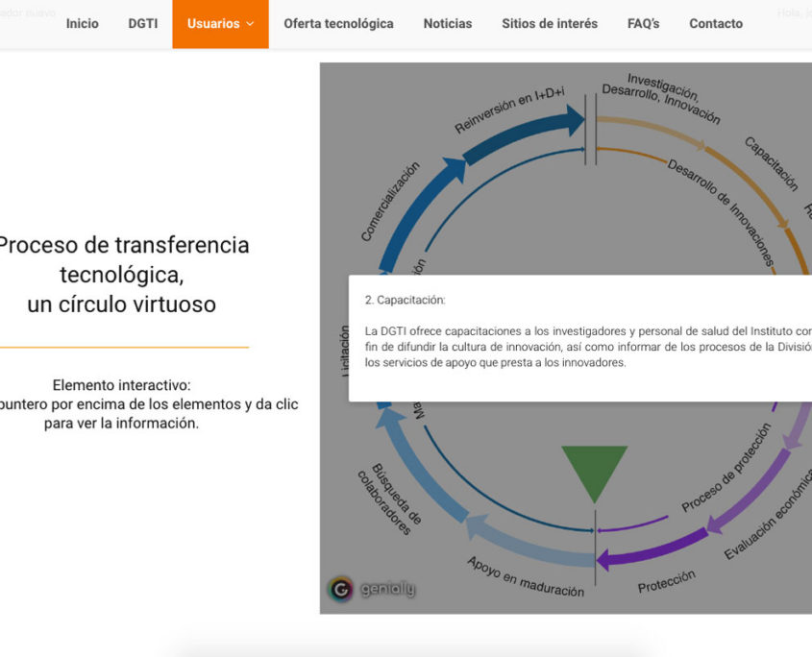
Task: Expand the Usuarios dropdown menu
Action: coord(220,24)
